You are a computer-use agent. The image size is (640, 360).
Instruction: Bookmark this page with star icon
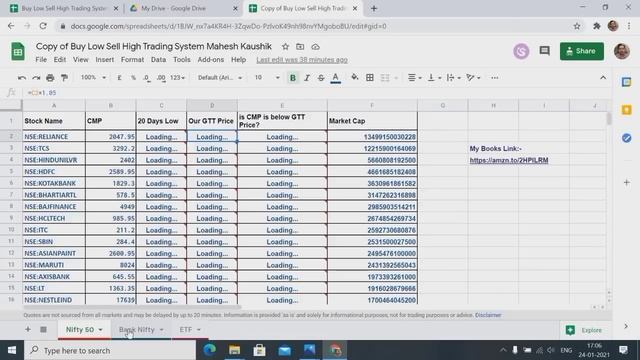(x=577, y=26)
